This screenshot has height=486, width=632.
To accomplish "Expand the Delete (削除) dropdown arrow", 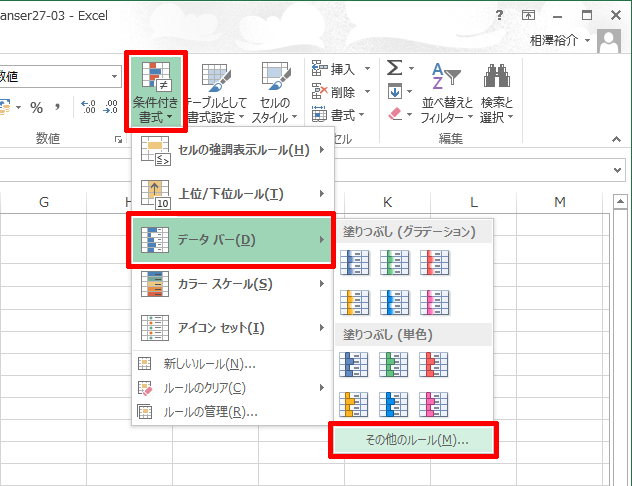I will click(367, 92).
